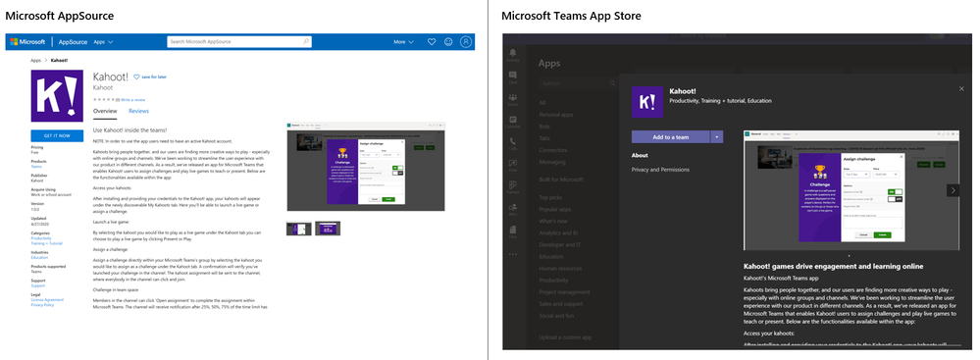
Task: Select the first small screenshot thumbnail in AppSource
Action: [299, 229]
